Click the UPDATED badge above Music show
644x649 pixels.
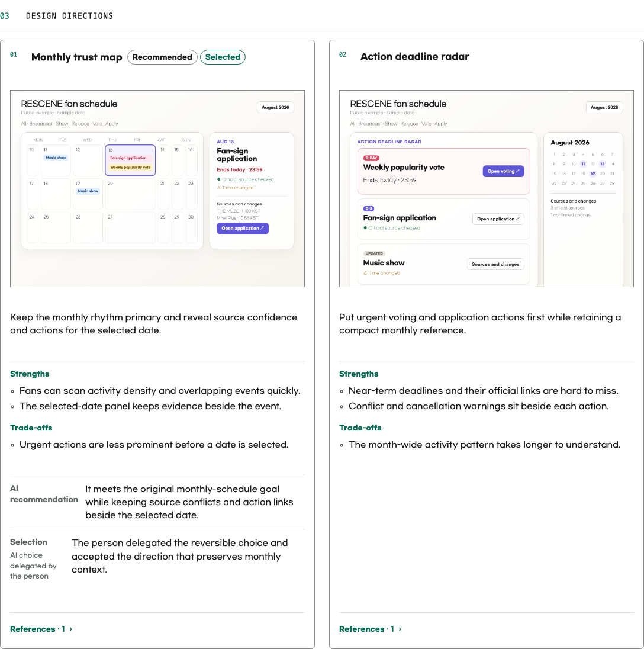pos(374,253)
